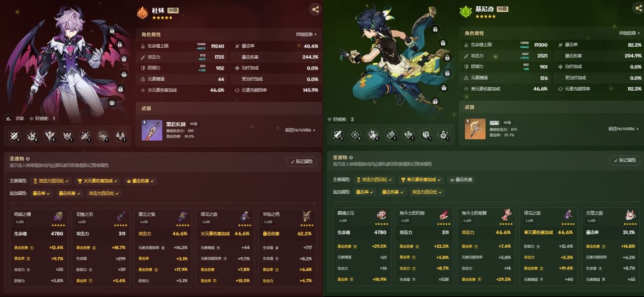Select 基尼奇's last talent icon with bag symbol

point(444,134)
